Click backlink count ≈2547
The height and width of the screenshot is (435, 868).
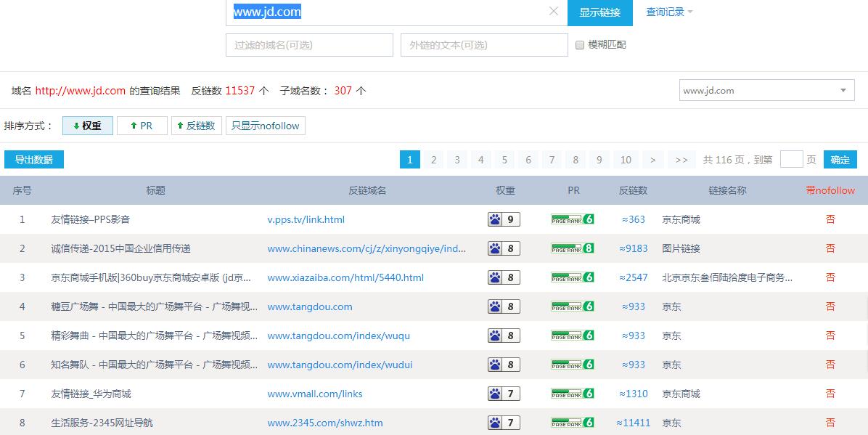click(x=634, y=277)
